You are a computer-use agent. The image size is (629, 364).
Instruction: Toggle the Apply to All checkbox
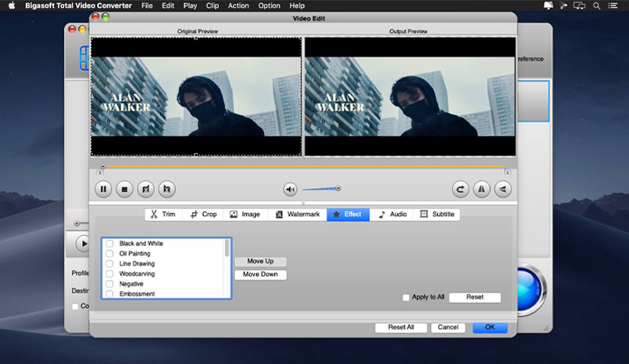pyautogui.click(x=406, y=298)
